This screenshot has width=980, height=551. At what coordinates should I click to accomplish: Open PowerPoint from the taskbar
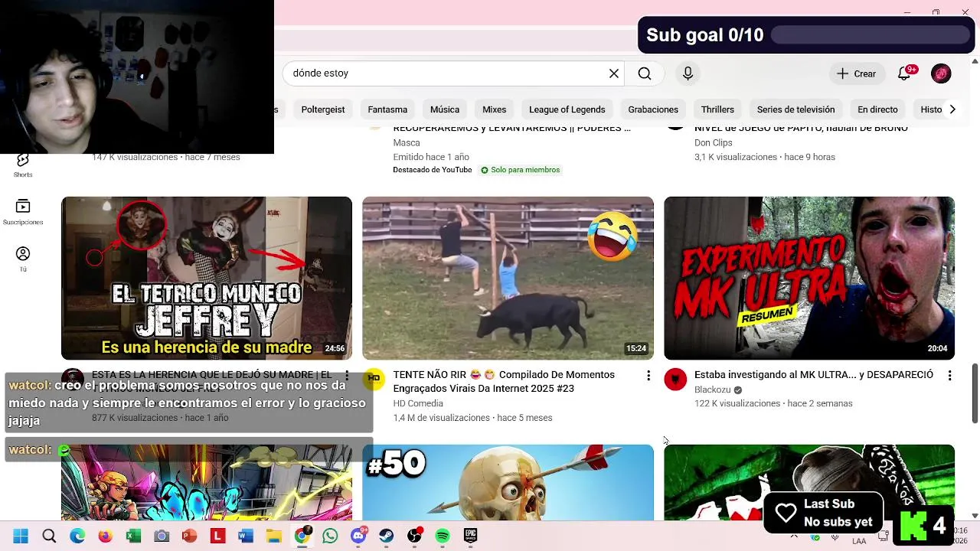[x=189, y=536]
